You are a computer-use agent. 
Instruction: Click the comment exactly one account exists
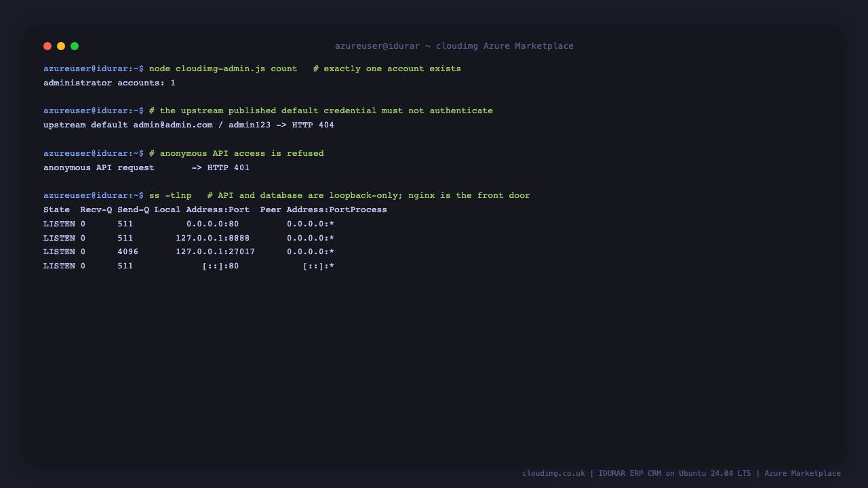(x=387, y=68)
